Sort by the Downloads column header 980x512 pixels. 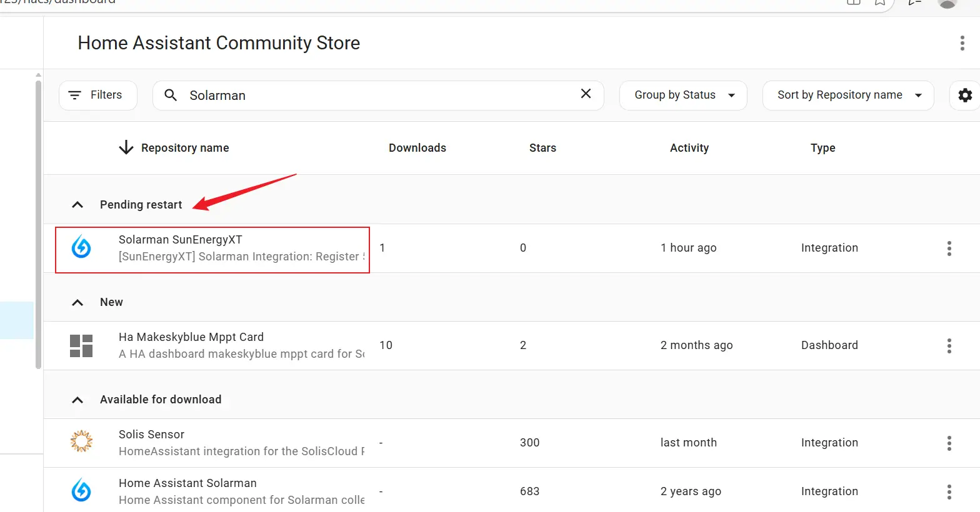[417, 148]
